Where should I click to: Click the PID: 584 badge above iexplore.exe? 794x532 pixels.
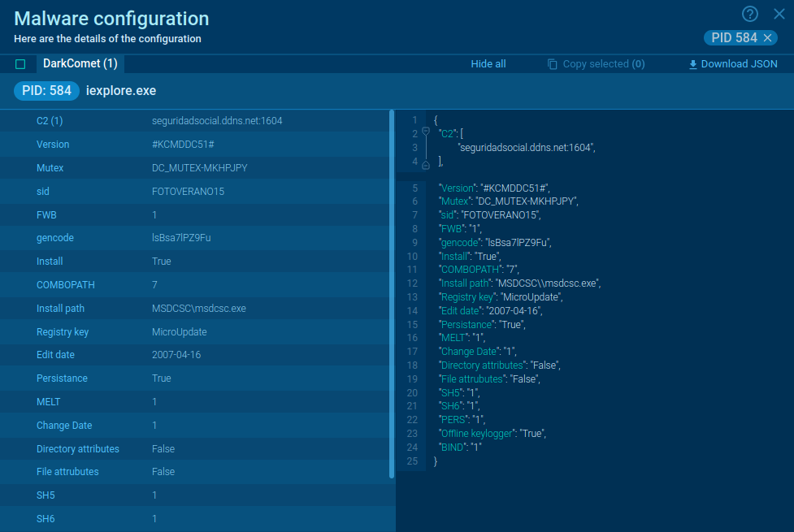click(x=46, y=90)
